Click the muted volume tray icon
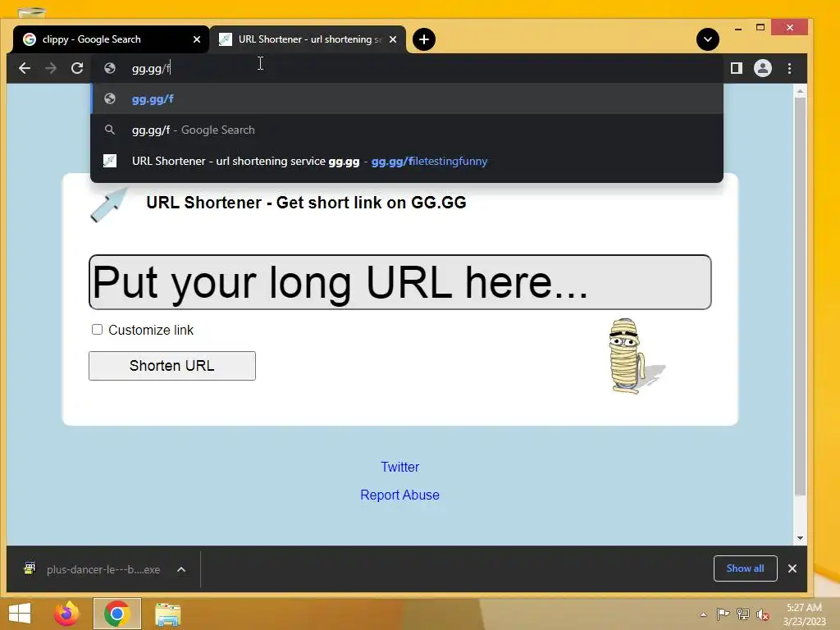 click(x=763, y=614)
